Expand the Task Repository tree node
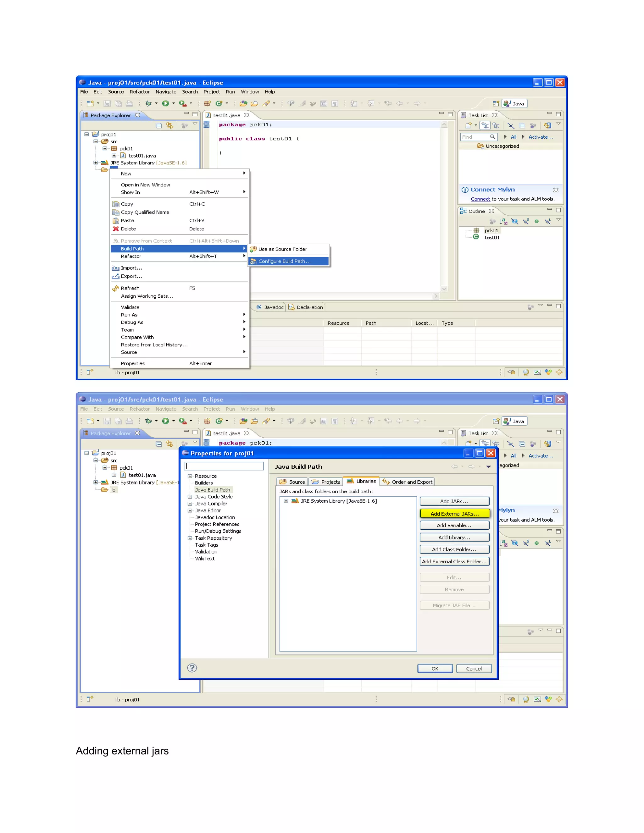 (x=190, y=538)
